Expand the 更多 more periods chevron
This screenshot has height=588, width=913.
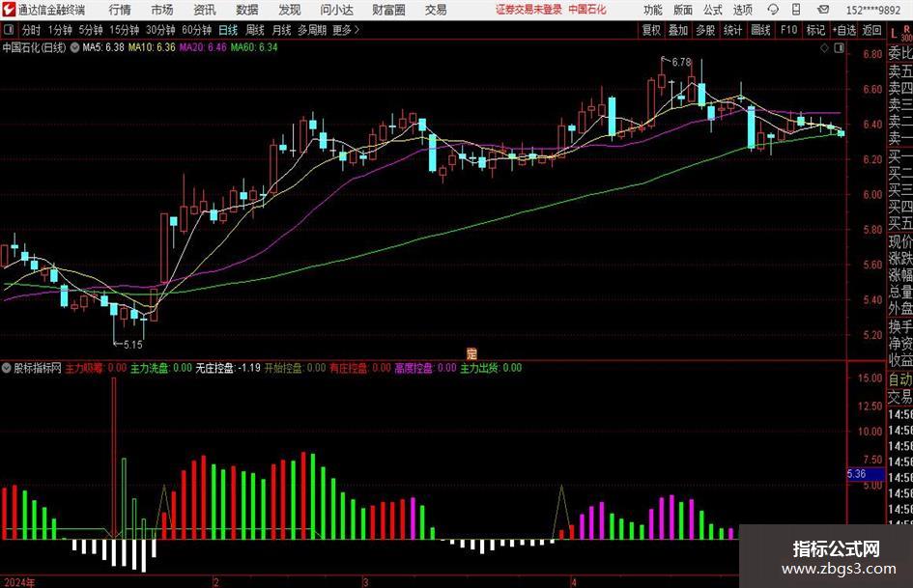346,30
